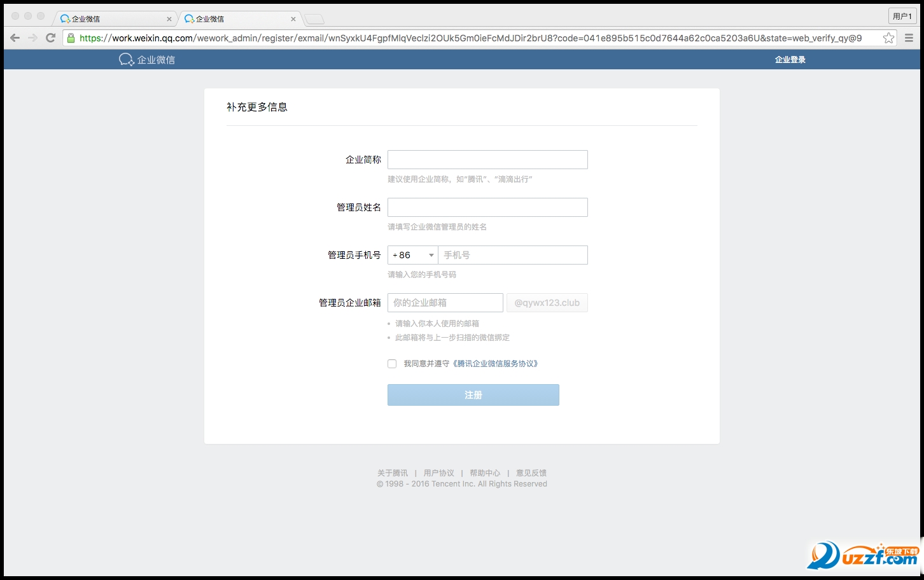Close the second 企业微信 tab
Viewport: 924px width, 580px height.
coord(293,19)
